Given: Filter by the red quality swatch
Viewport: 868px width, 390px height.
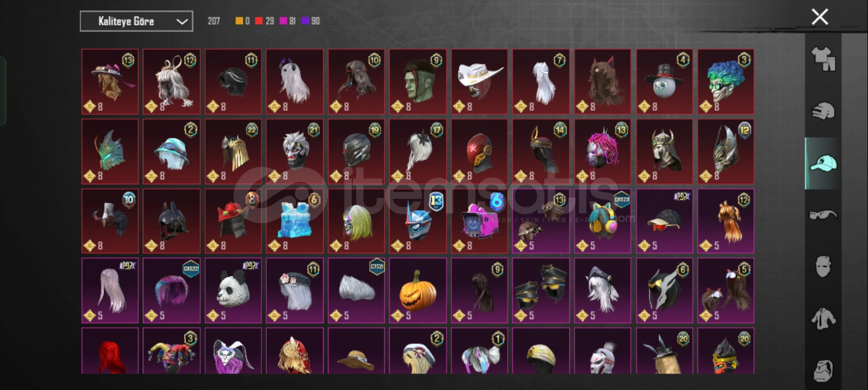Looking at the screenshot, I should pos(259,21).
